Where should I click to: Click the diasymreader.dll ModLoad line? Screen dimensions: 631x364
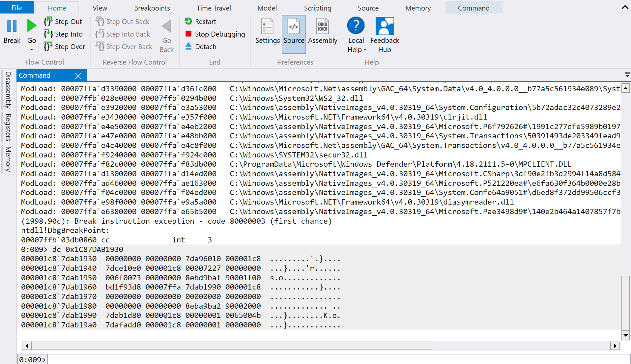[x=267, y=202]
